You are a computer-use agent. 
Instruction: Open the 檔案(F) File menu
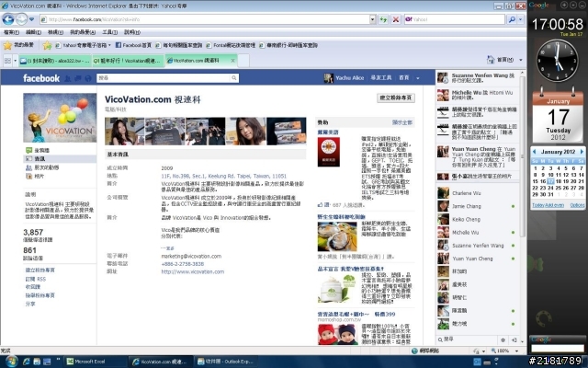[x=11, y=32]
